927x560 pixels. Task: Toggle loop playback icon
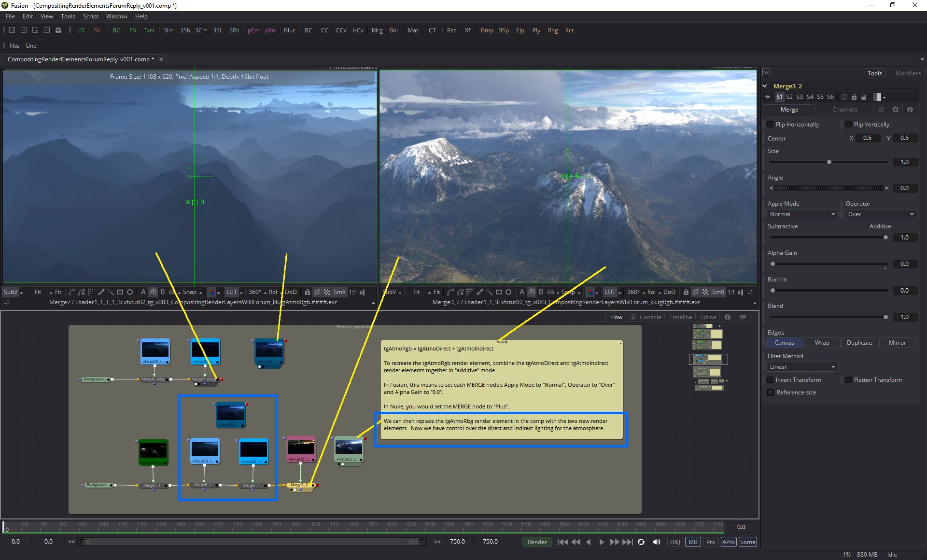(x=641, y=542)
